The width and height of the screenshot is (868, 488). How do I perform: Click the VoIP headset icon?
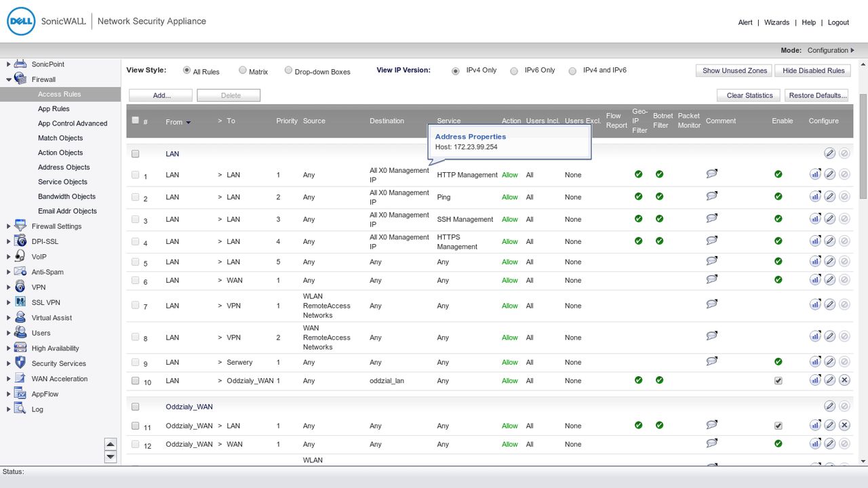click(20, 257)
